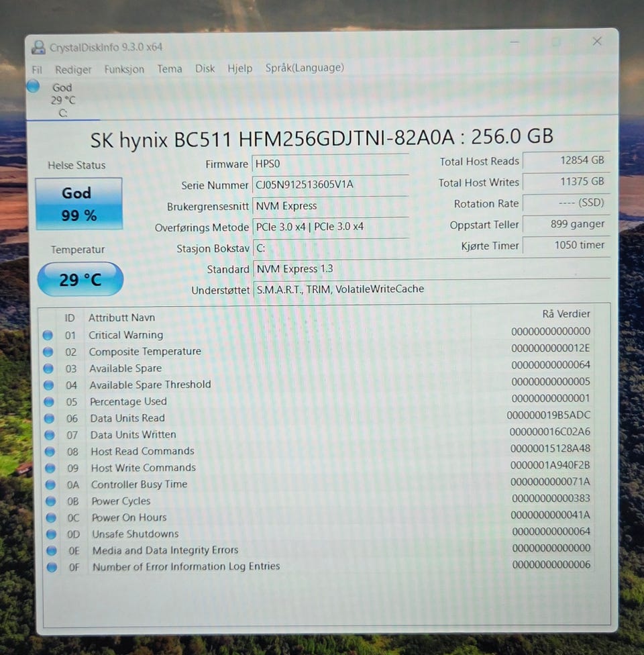Click the status dot for Host Write Commands
Viewport: 644px width, 655px height.
tap(50, 468)
